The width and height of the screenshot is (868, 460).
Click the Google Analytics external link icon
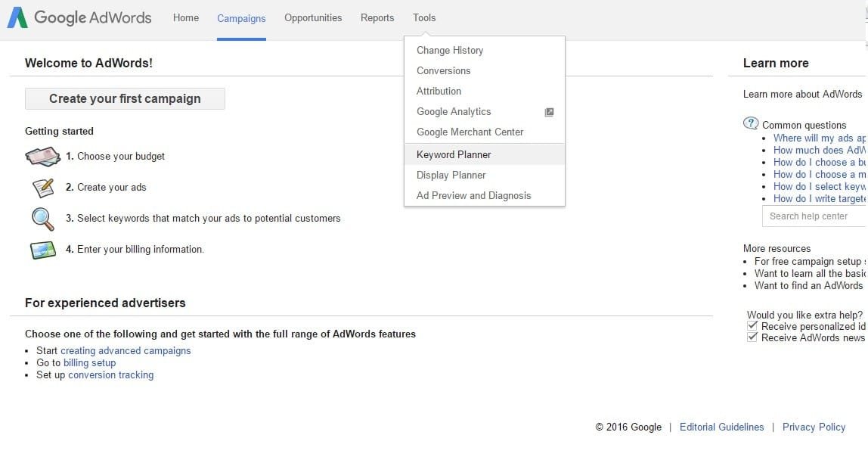pos(549,112)
